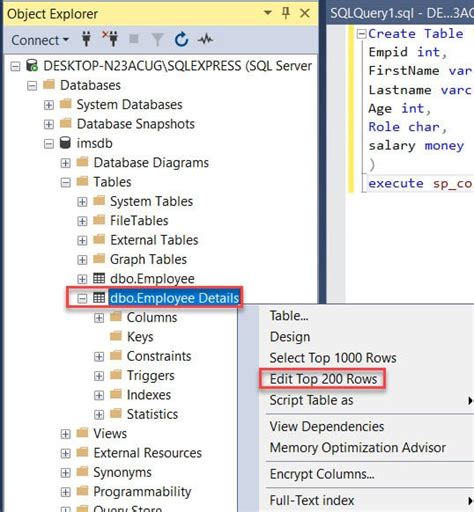This screenshot has width=474, height=512.
Task: Click the Triggers folder icon
Action: (116, 374)
